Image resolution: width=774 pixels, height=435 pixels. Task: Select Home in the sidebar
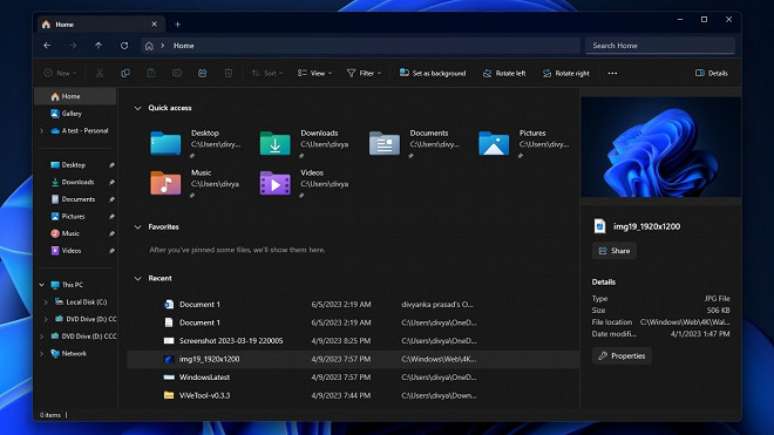coord(75,96)
